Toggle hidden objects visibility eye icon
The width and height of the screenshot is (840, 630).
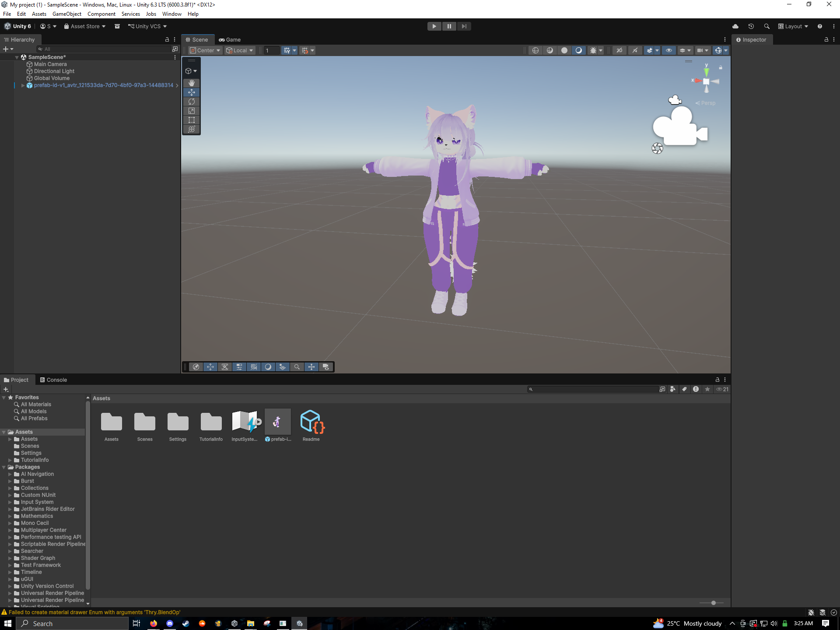tap(668, 50)
